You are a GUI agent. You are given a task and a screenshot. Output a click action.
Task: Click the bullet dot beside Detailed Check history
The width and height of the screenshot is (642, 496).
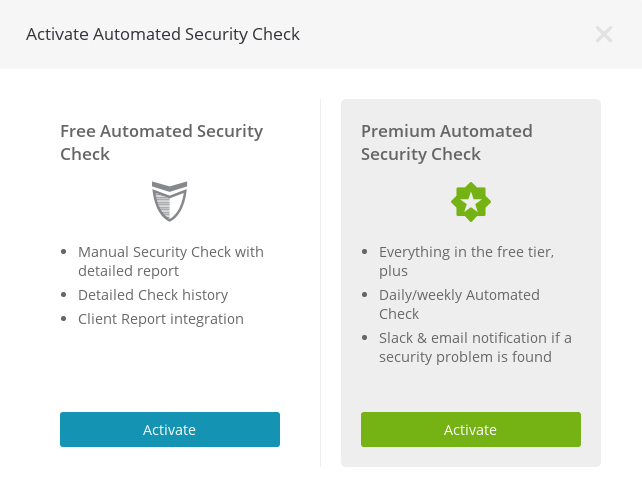(x=65, y=296)
